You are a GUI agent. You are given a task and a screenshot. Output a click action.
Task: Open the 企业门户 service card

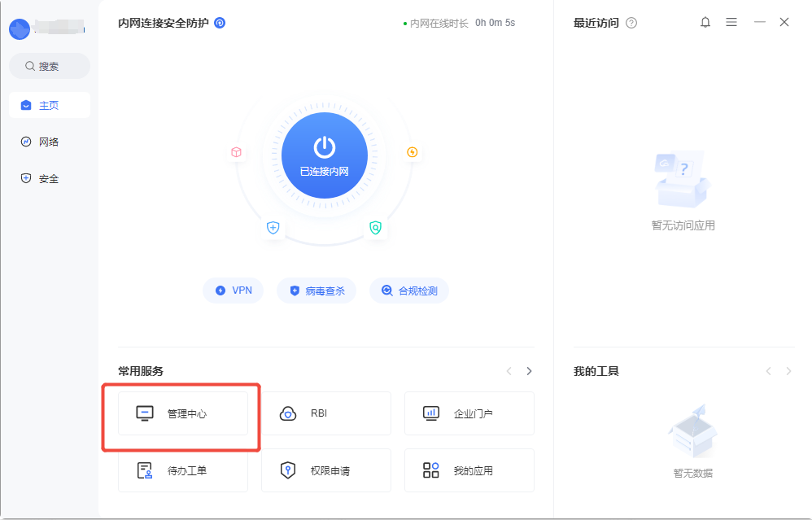click(469, 413)
